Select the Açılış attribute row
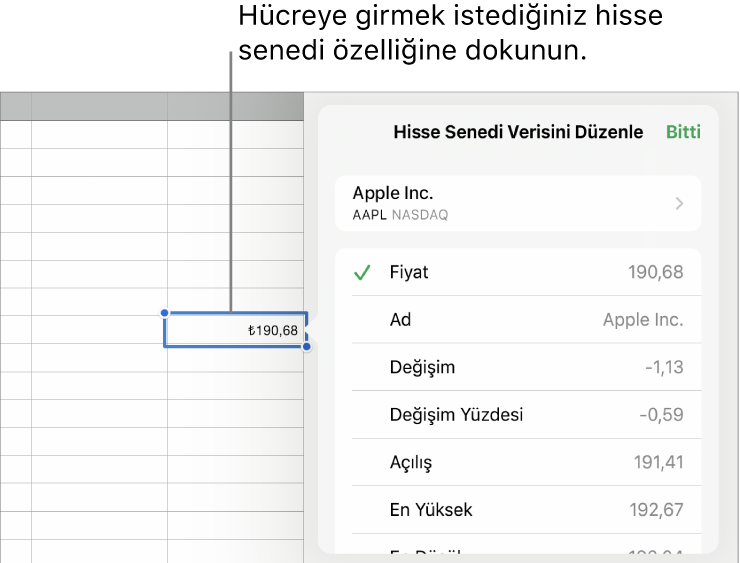The width and height of the screenshot is (740, 563). click(x=518, y=462)
